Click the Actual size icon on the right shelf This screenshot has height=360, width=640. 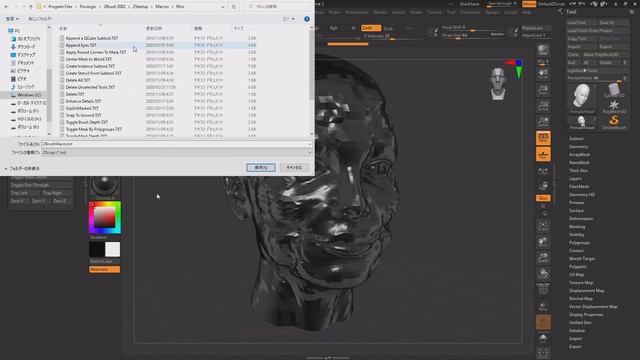[543, 107]
